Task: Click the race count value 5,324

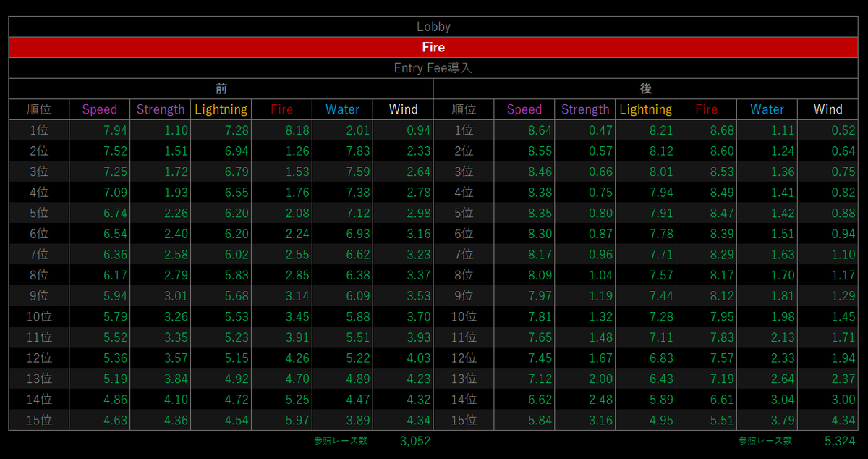Action: (840, 441)
